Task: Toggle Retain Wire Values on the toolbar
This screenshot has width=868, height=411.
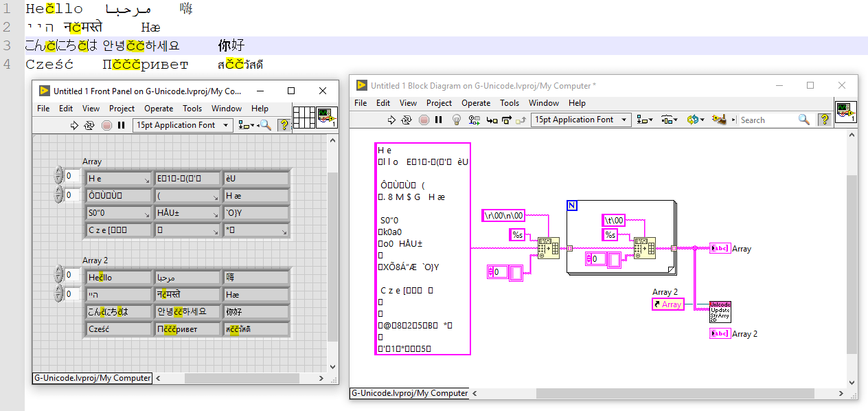Action: (x=472, y=120)
